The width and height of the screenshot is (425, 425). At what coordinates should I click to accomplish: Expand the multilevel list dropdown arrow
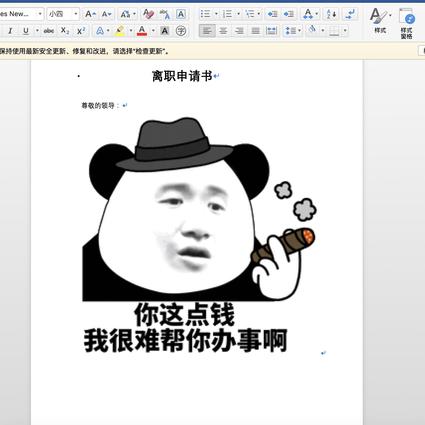click(259, 14)
